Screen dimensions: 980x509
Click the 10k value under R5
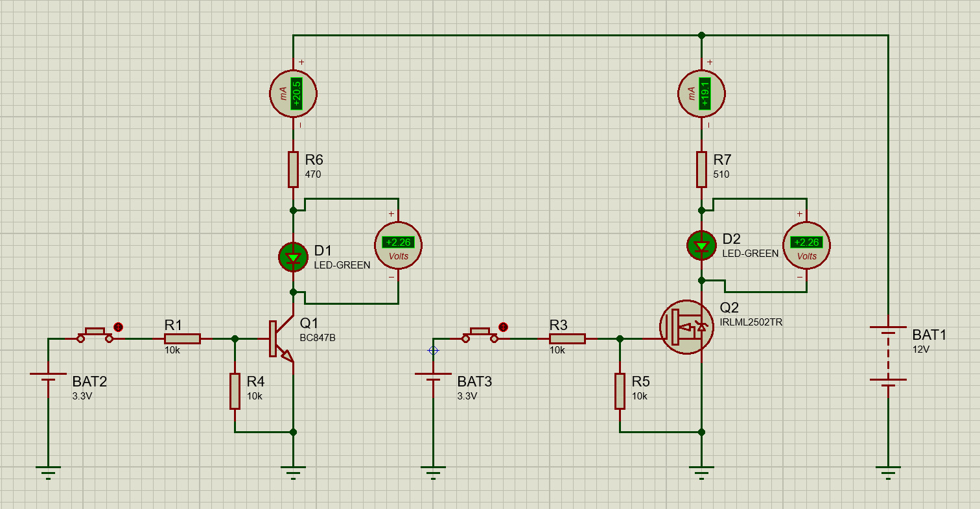tap(639, 396)
